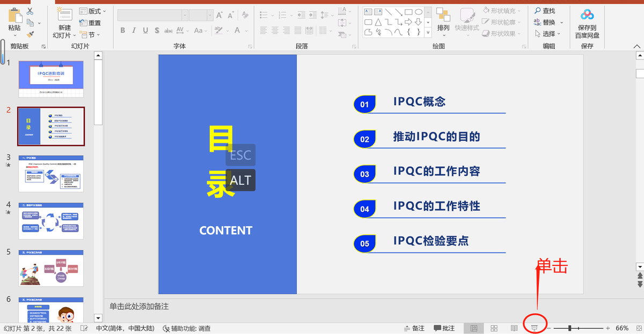Toggle Bold formatting
The height and width of the screenshot is (334, 644).
pyautogui.click(x=123, y=31)
